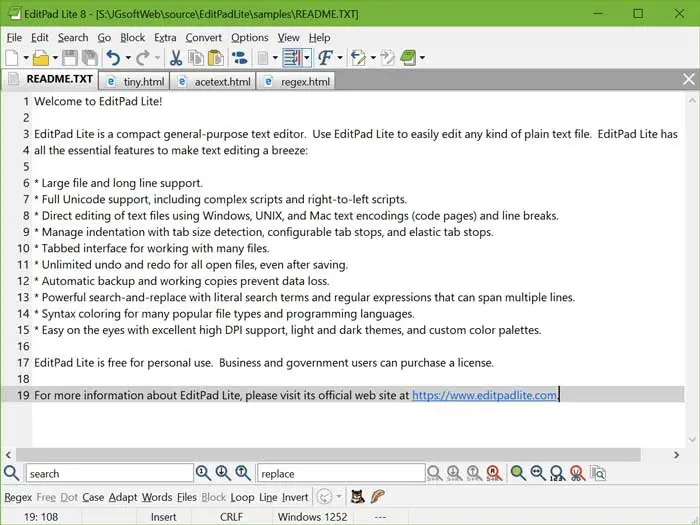Open the Convert menu
This screenshot has width=700, height=525.
(x=204, y=38)
